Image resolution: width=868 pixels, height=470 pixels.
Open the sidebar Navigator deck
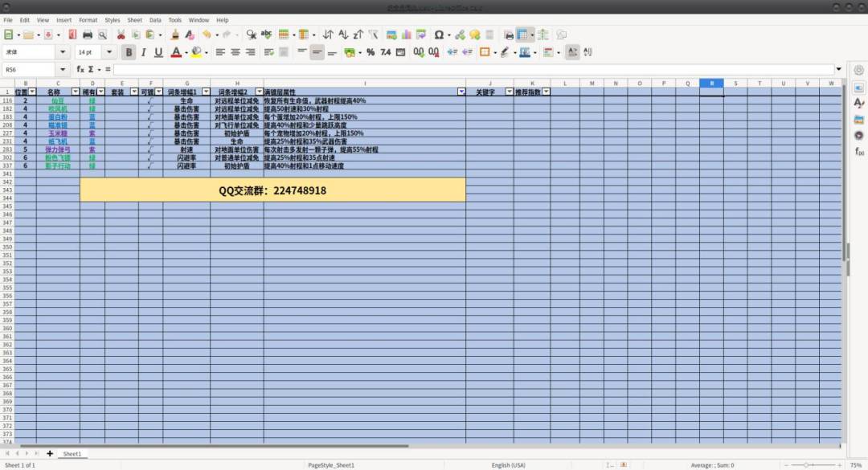pyautogui.click(x=858, y=135)
